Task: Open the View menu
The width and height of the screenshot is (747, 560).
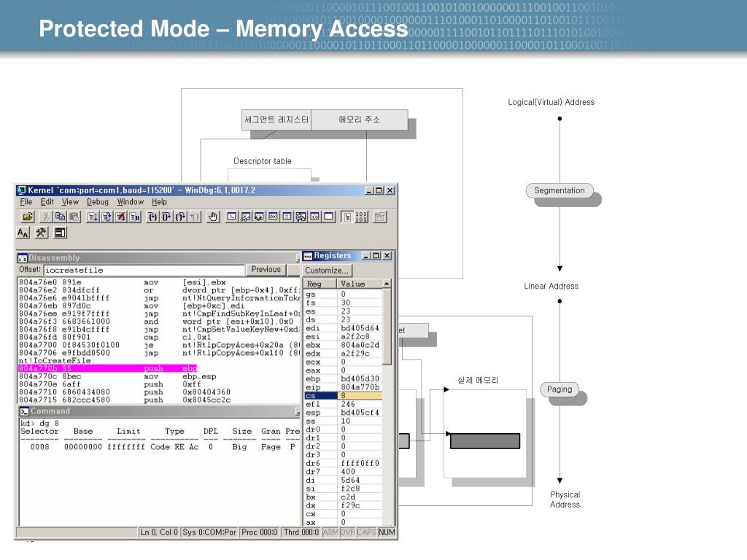Action: coord(70,202)
